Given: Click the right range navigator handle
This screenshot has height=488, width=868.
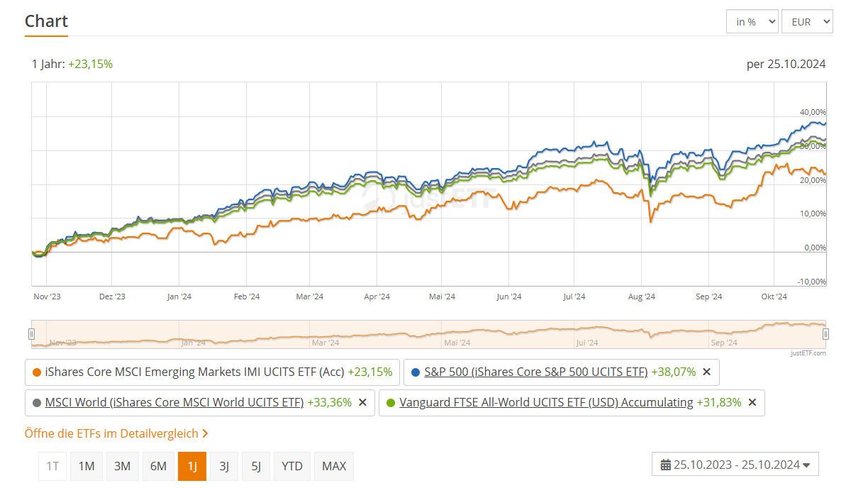Looking at the screenshot, I should tap(825, 333).
